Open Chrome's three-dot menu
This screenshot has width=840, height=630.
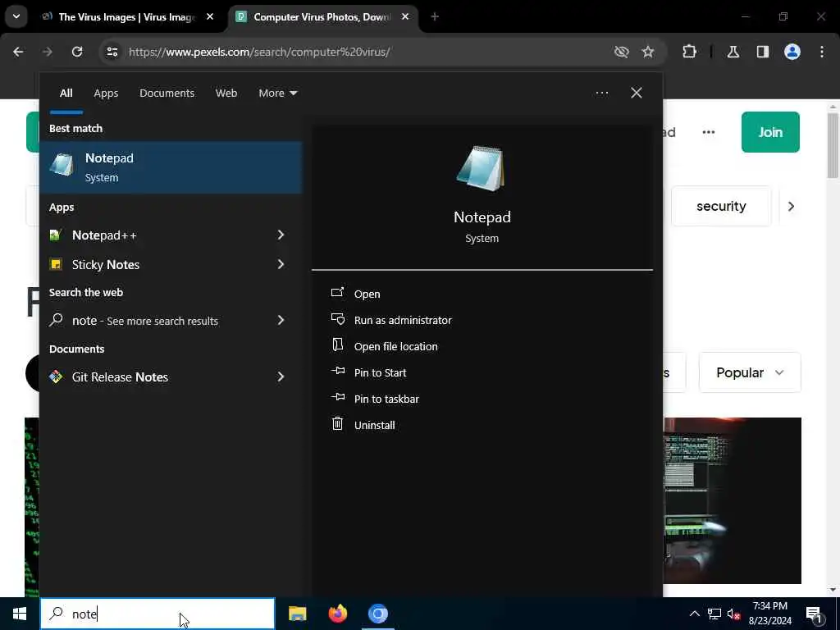(x=822, y=52)
